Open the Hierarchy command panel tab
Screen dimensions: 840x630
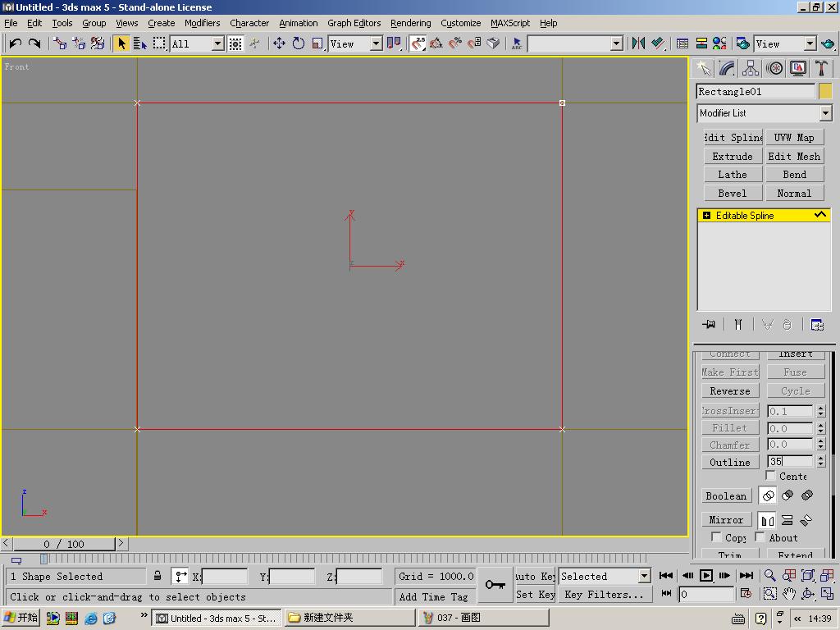pyautogui.click(x=751, y=68)
